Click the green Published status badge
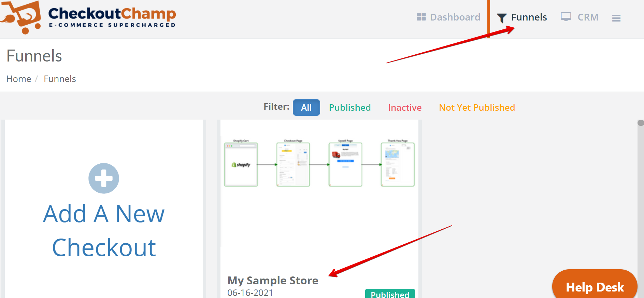 pos(390,294)
